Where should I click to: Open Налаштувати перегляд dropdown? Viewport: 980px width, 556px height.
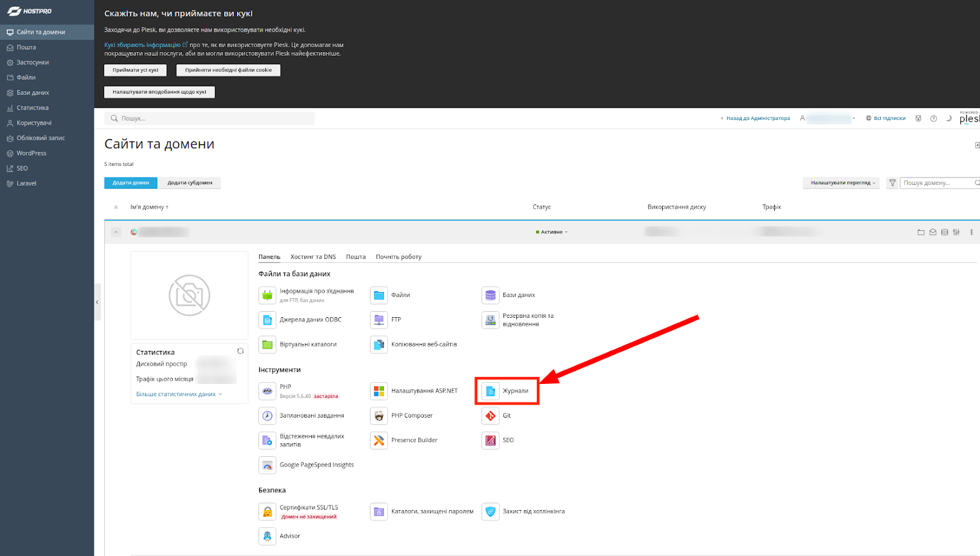[x=842, y=182]
